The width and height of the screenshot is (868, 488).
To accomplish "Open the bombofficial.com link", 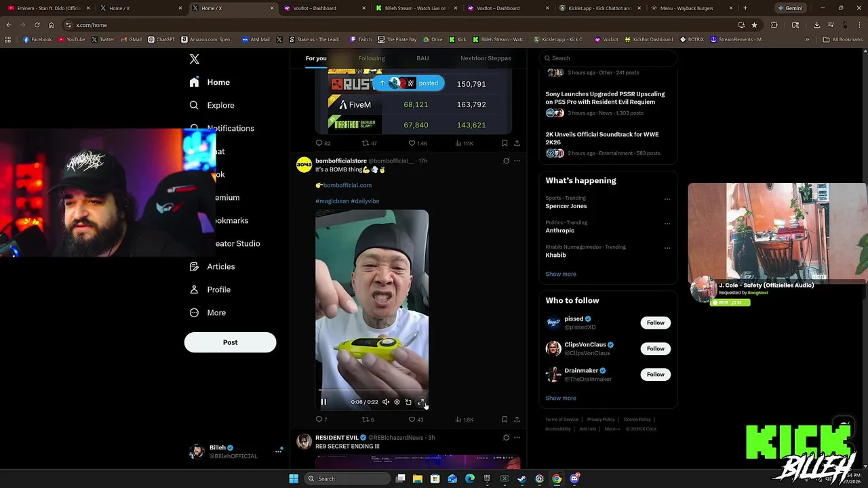I will point(347,185).
